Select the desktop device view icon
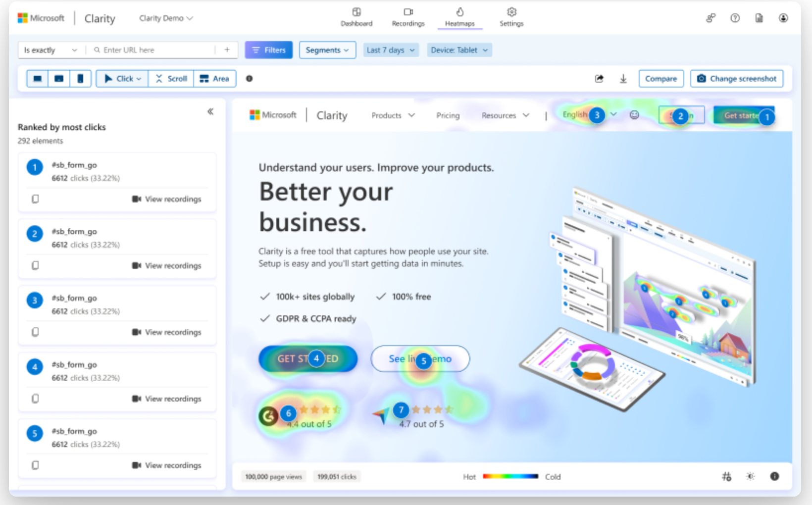 click(37, 79)
